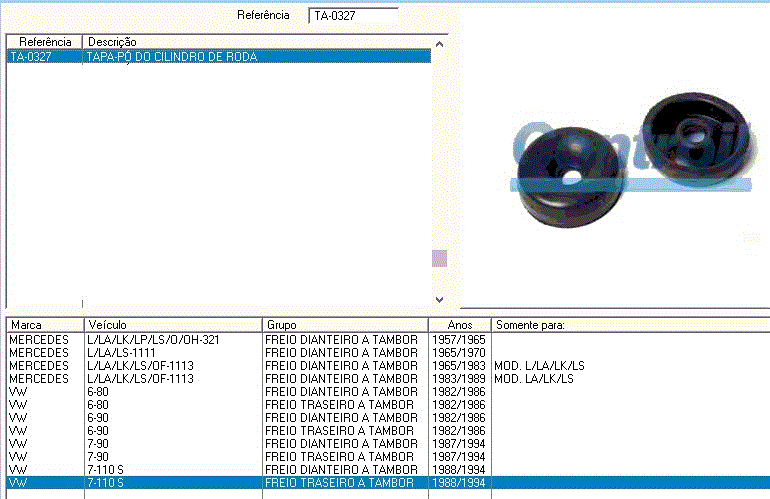Click the Grupo column header
This screenshot has height=499, width=770.
[x=345, y=325]
